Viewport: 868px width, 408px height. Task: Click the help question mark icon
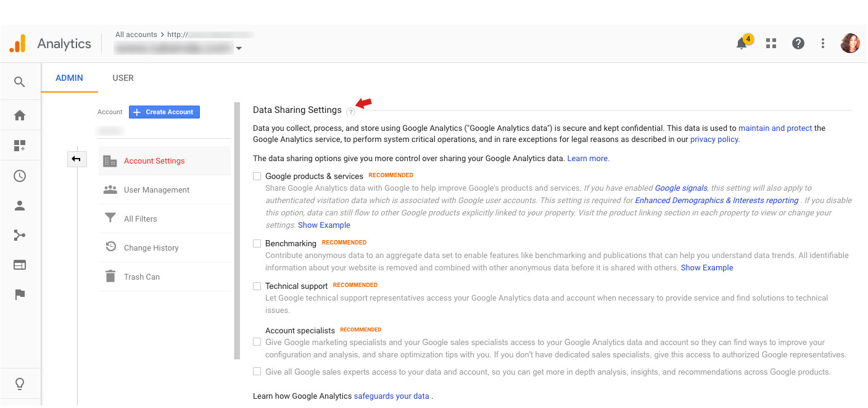pyautogui.click(x=798, y=43)
